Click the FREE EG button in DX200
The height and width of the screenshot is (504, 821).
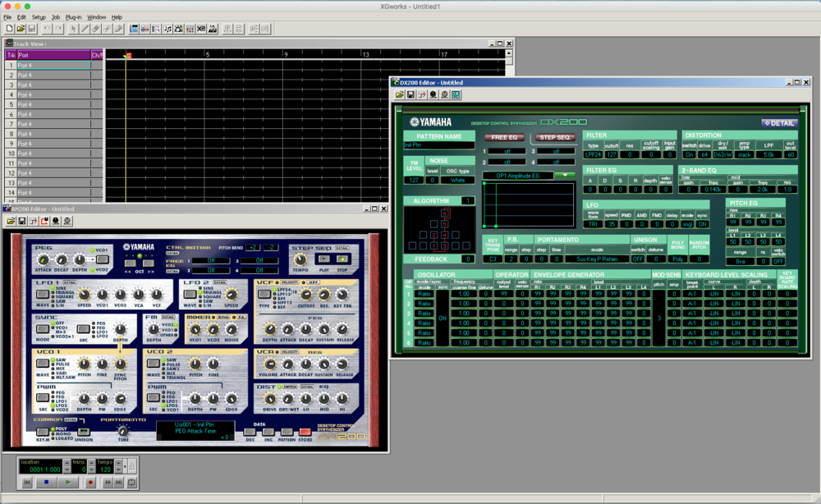(502, 137)
